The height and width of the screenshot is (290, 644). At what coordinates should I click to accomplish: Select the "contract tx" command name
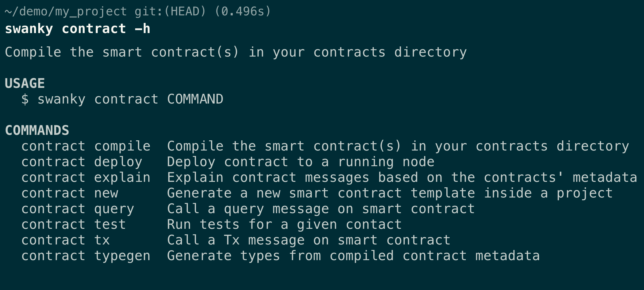66,240
